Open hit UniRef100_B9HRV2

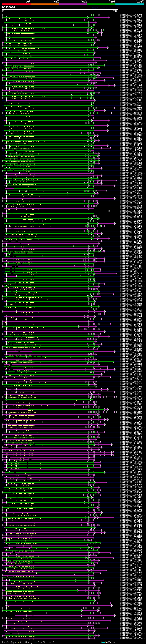[131, 47]
